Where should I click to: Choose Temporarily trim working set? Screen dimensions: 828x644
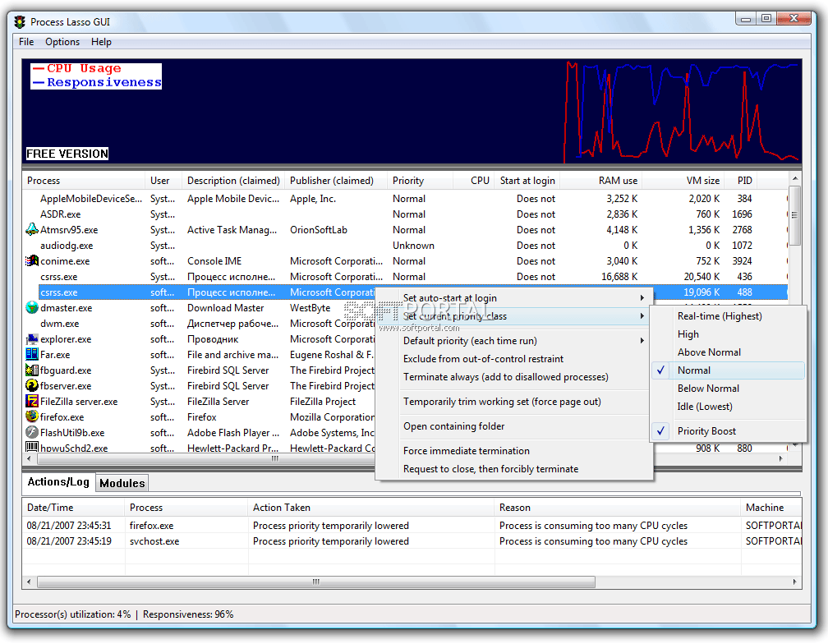pyautogui.click(x=514, y=401)
